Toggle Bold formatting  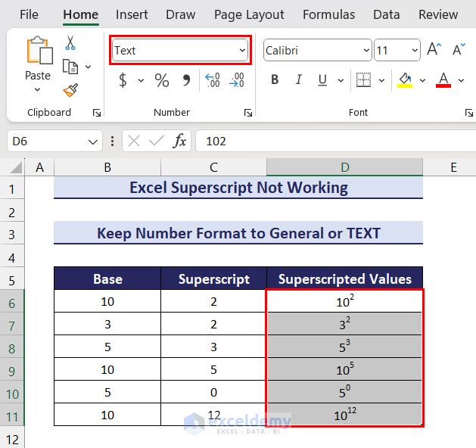click(275, 79)
